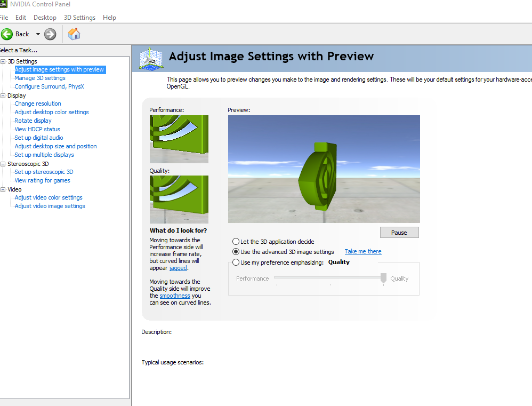
Task: Open View HDCP status
Action: pos(37,129)
